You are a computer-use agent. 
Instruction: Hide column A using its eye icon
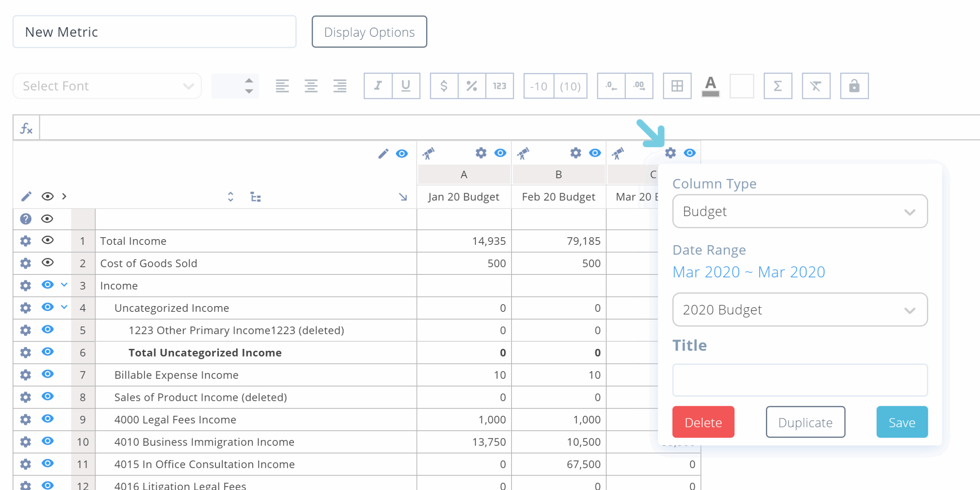(x=500, y=153)
